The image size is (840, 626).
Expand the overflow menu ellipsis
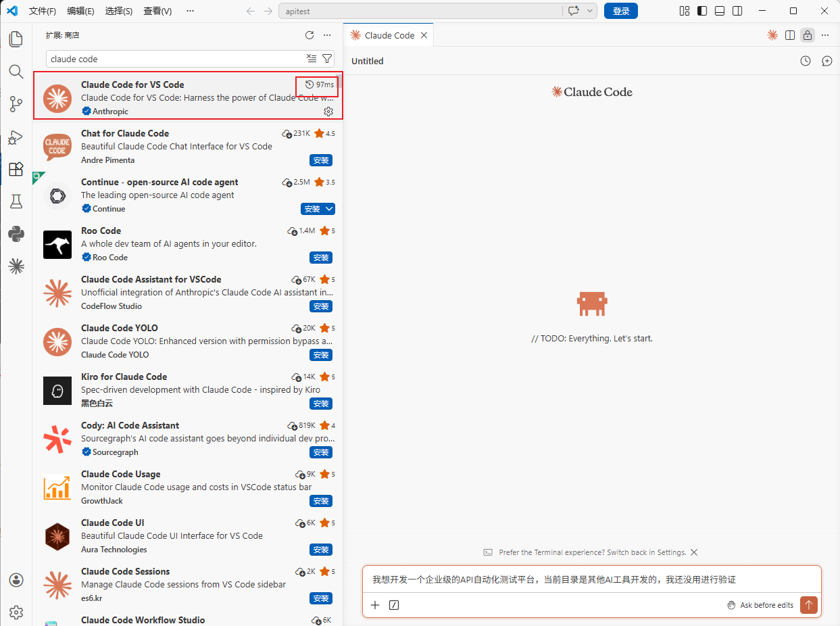[190, 11]
